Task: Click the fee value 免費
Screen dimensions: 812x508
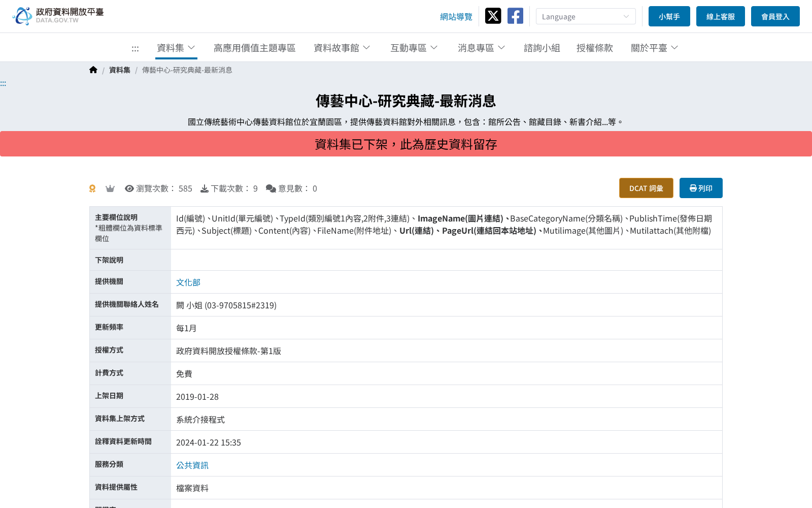Action: pyautogui.click(x=184, y=374)
